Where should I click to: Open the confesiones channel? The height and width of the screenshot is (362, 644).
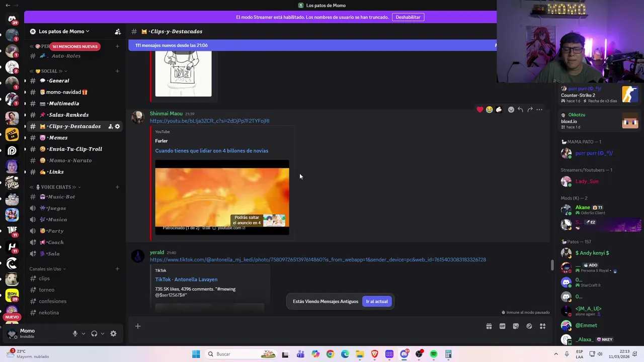(x=74, y=301)
